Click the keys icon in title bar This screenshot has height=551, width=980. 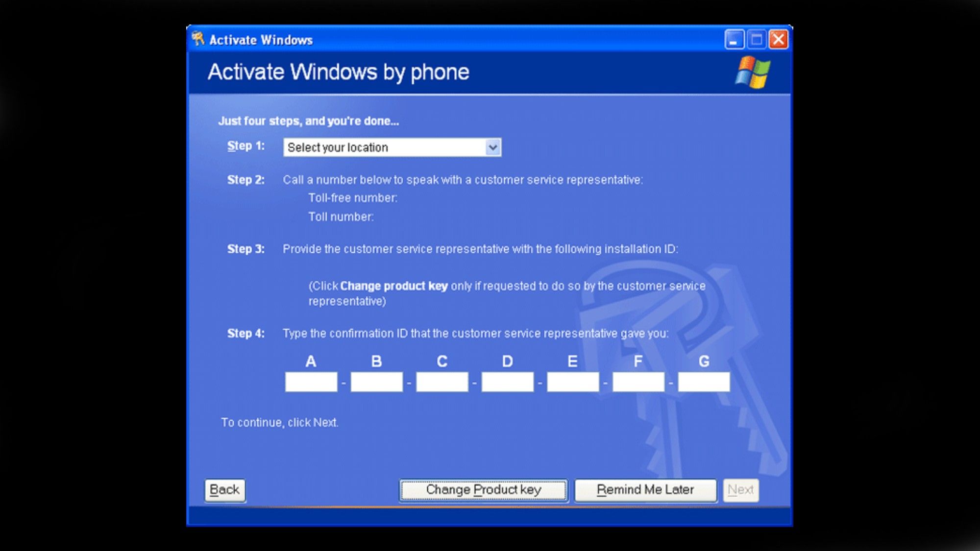(198, 39)
